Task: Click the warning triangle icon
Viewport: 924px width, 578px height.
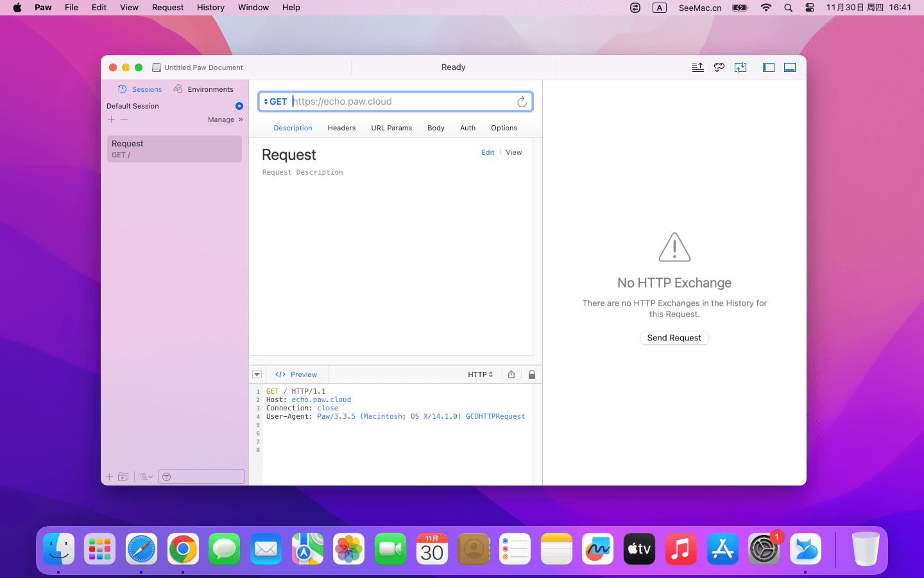Action: 674,247
